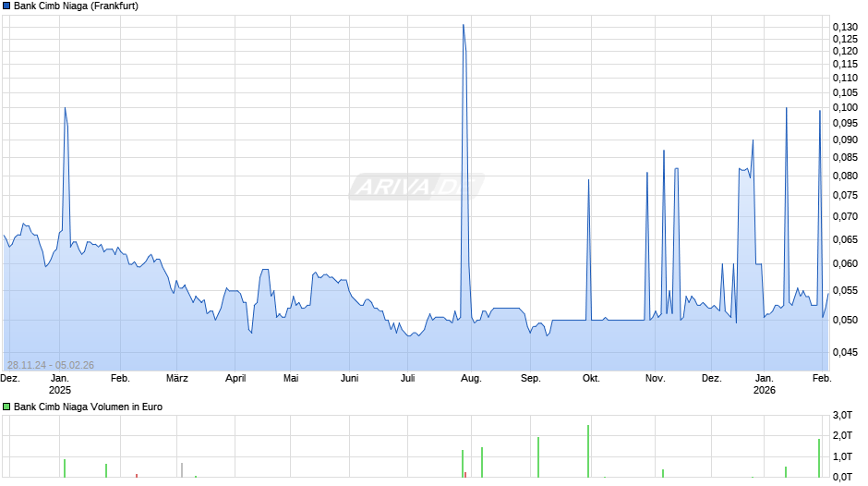Click the price axis label 0,090
This screenshot has width=868, height=486.
tap(845, 140)
